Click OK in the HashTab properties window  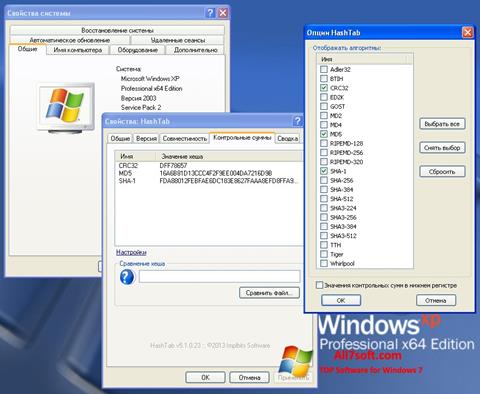[x=205, y=378]
